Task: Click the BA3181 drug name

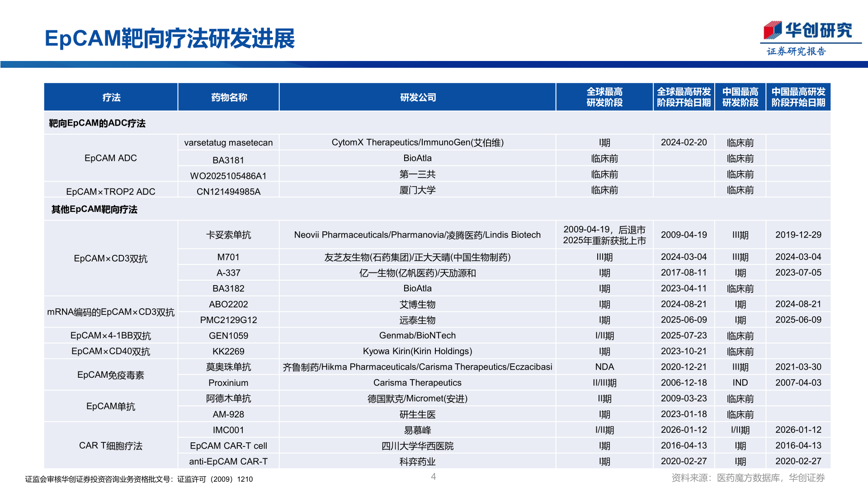Action: (228, 160)
